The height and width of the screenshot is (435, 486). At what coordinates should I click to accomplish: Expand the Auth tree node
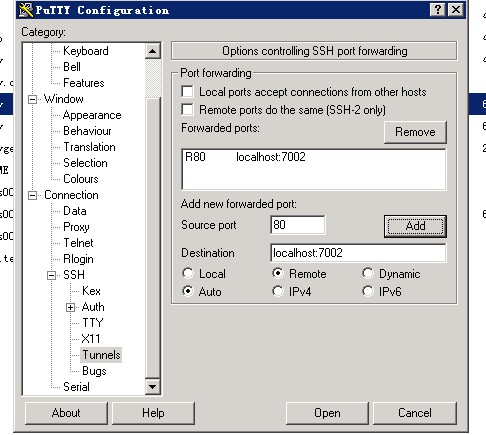[x=70, y=307]
